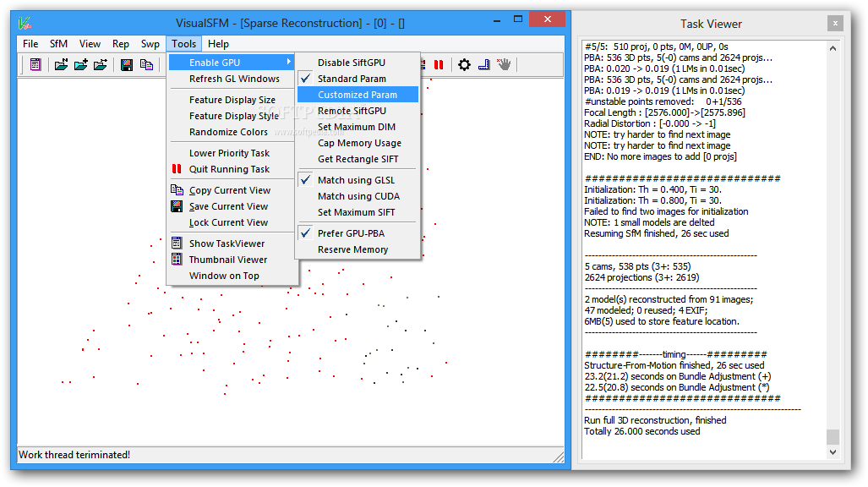The height and width of the screenshot is (487, 868).
Task: Click the task viewer toolbar icon
Action: (x=35, y=65)
